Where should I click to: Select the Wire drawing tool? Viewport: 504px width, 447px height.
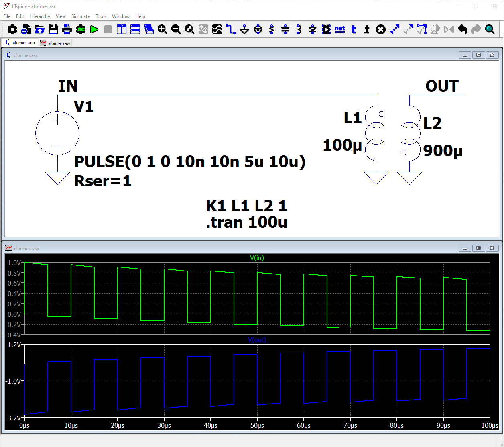tap(231, 29)
